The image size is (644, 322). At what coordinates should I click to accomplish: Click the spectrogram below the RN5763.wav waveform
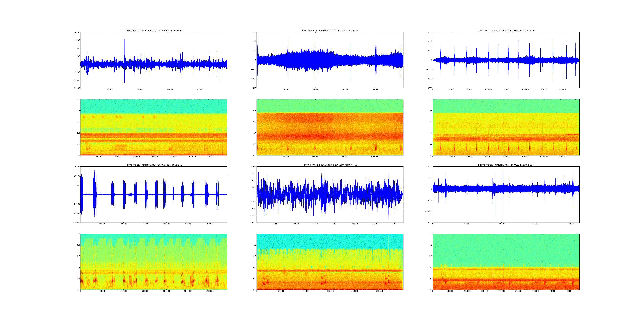153,127
